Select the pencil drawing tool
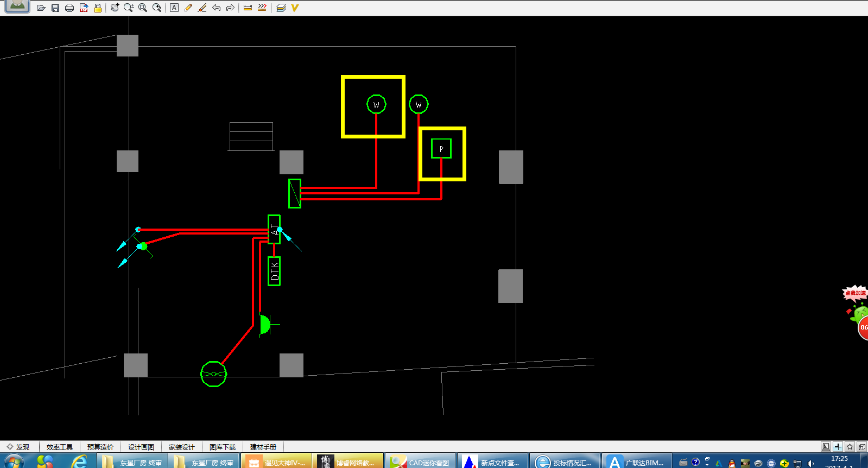 188,8
